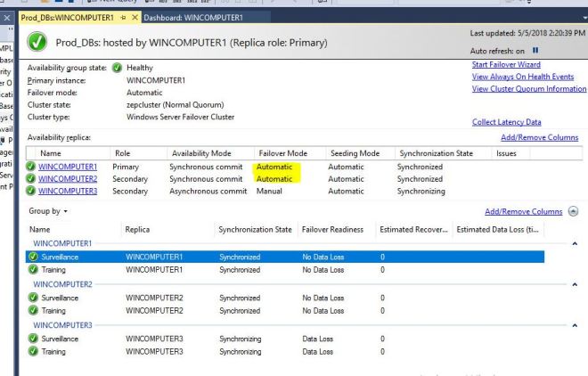Click the status icon beside WINCOMPUTER3 replica link
This screenshot has width=588, height=376.
tap(33, 191)
